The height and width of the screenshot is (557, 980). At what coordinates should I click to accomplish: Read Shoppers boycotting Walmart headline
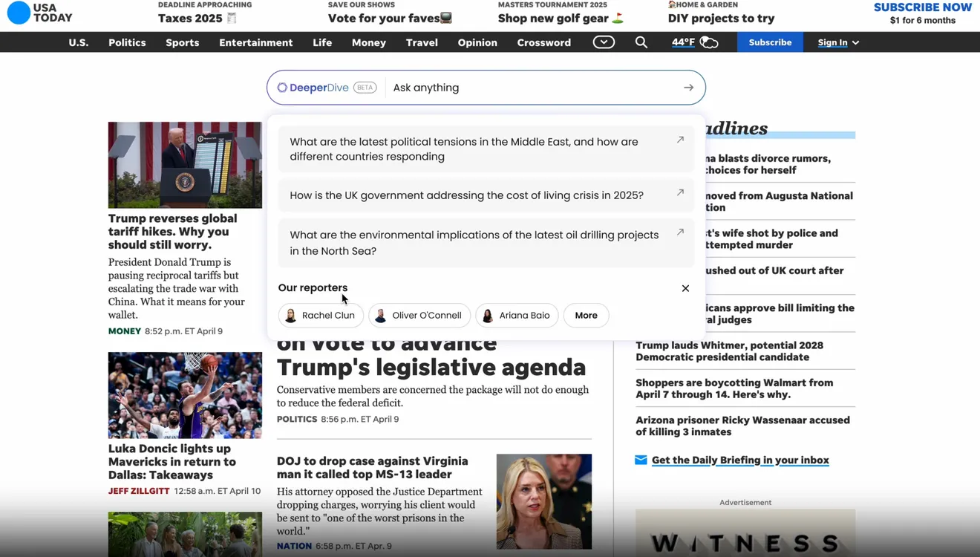click(734, 388)
